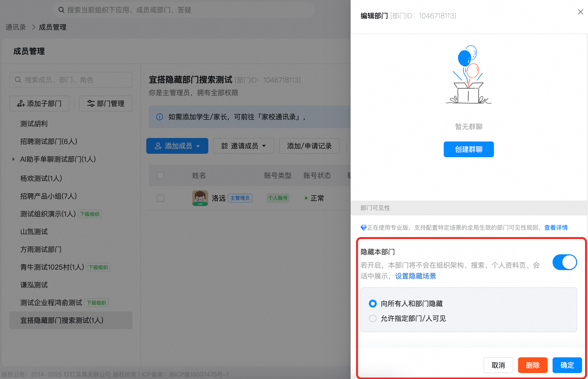
Task: Tick the select-all checkbox in table header
Action: coord(161,175)
